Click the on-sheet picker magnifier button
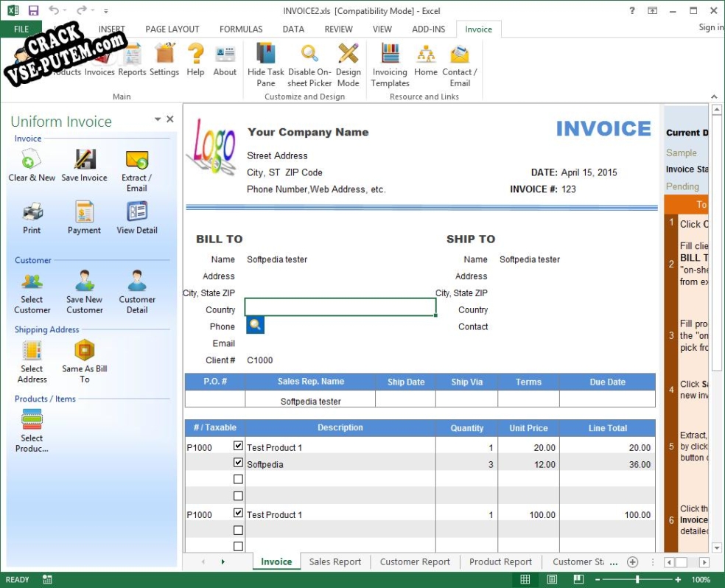The image size is (725, 588). pyautogui.click(x=255, y=325)
